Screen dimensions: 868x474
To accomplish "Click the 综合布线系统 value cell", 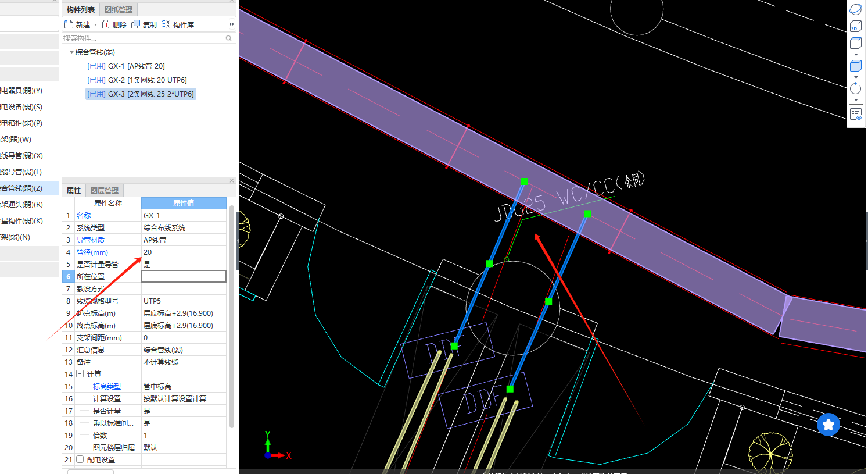I will (x=184, y=227).
